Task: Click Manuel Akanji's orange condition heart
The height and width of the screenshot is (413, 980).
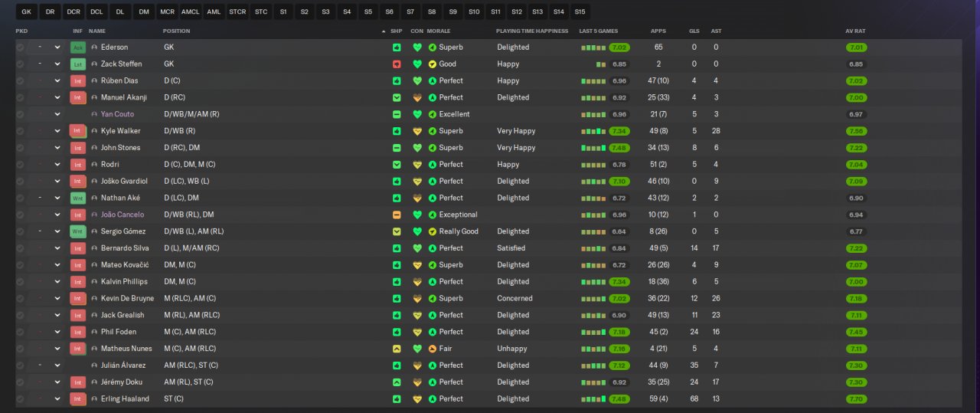Action: [x=417, y=97]
